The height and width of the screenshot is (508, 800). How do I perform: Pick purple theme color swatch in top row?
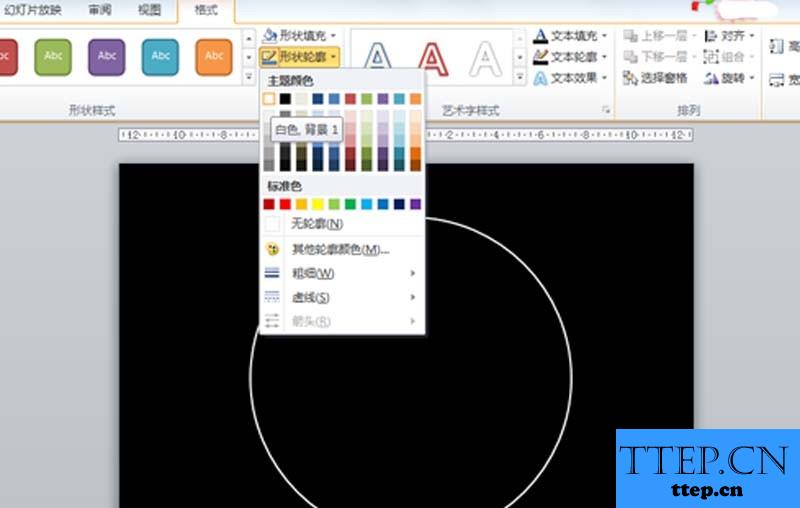[x=383, y=98]
